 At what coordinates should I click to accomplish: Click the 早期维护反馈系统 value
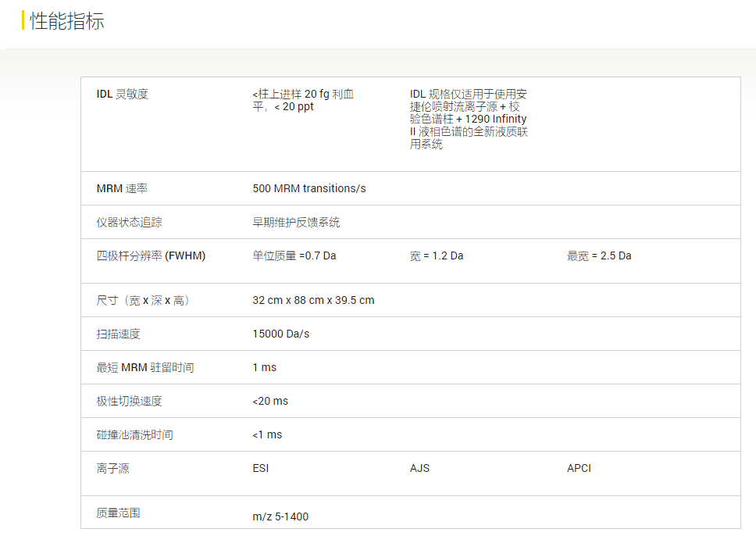(x=296, y=223)
